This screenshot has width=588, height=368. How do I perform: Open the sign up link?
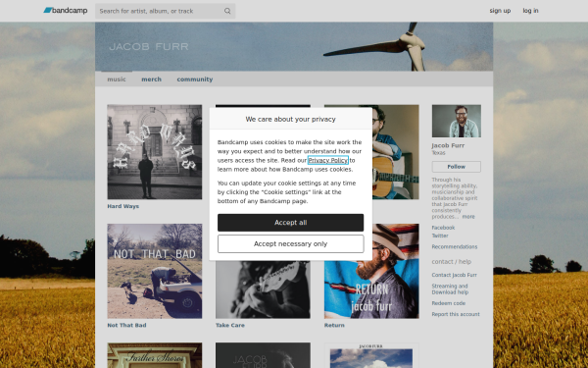pos(500,11)
